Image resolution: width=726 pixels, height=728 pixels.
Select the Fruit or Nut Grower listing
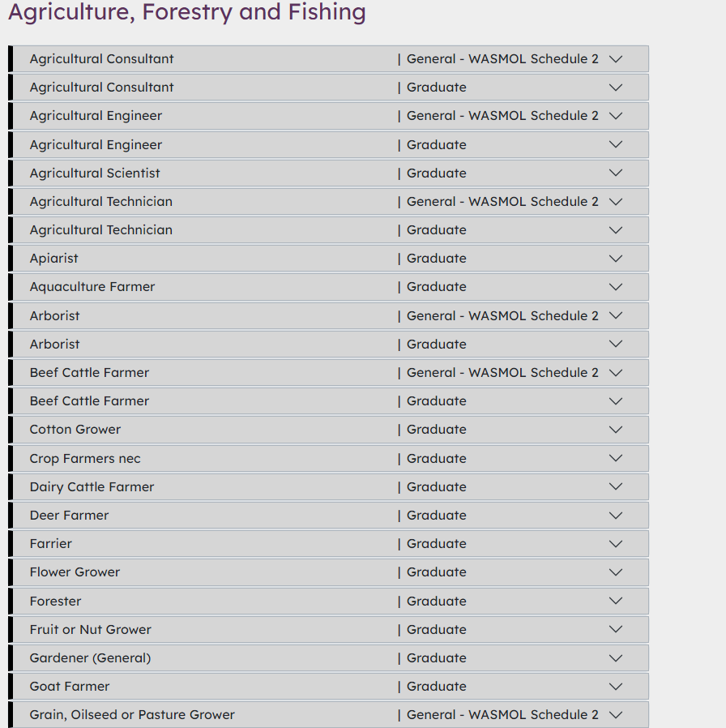[90, 629]
